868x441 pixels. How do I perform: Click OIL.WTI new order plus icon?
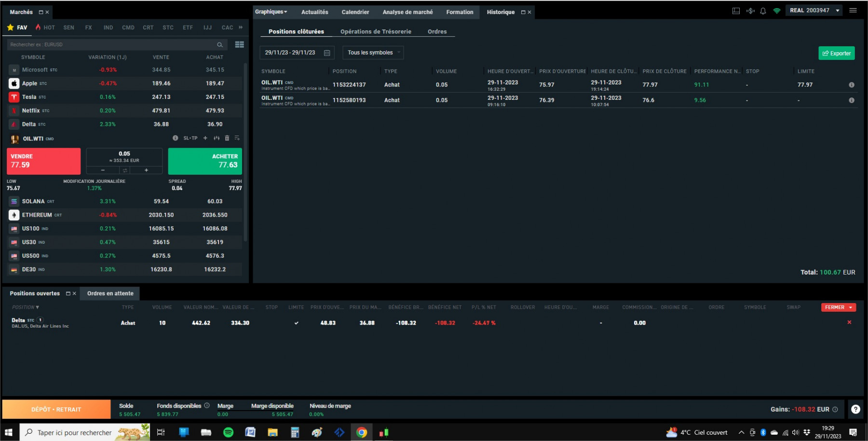coord(205,138)
